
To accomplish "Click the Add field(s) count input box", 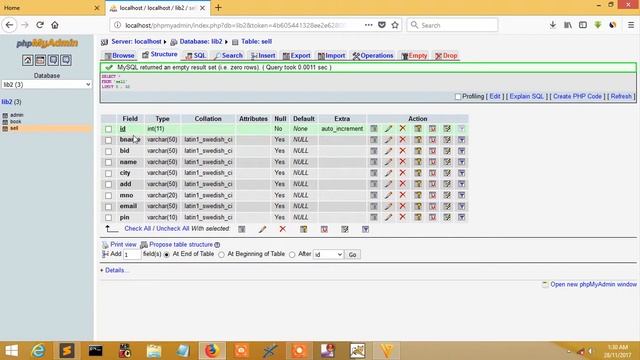I will 132,255.
